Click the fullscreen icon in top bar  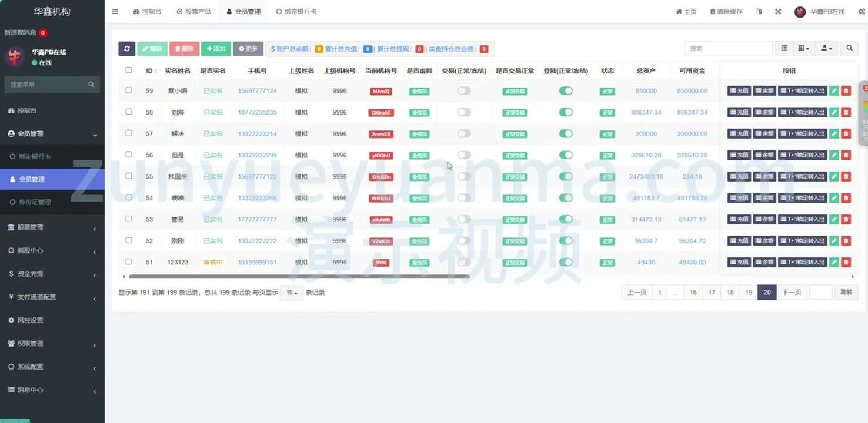(x=778, y=12)
